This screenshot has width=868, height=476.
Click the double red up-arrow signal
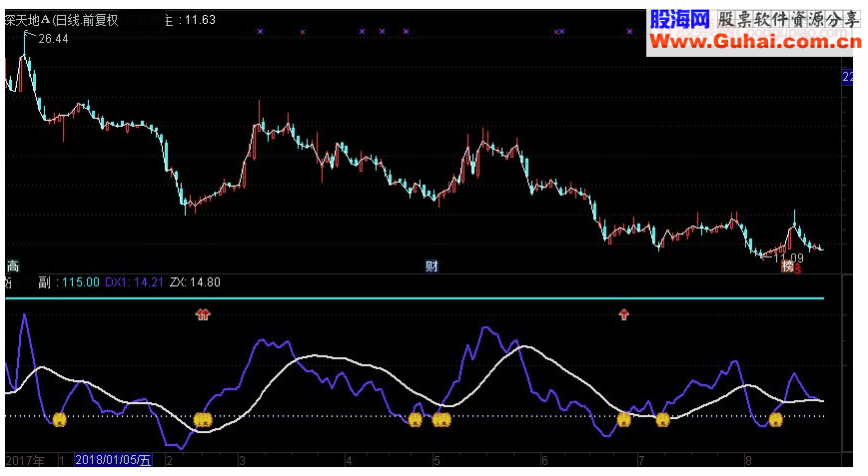coord(203,314)
